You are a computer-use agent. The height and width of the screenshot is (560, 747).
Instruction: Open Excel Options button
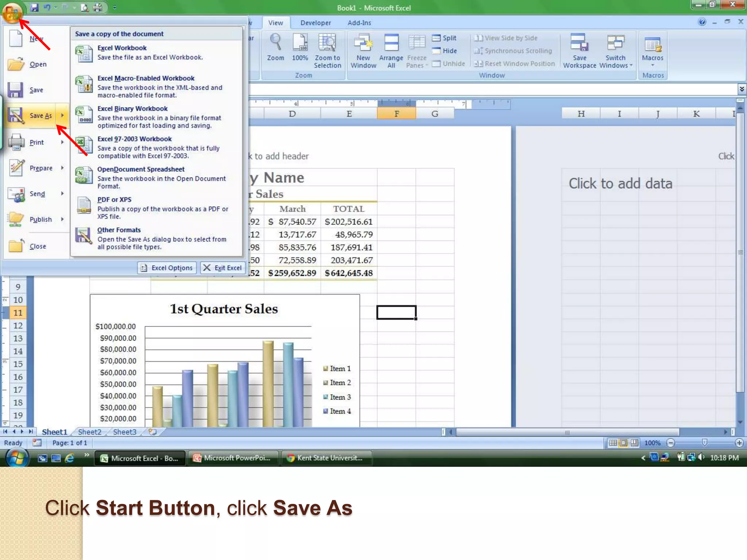click(x=167, y=268)
